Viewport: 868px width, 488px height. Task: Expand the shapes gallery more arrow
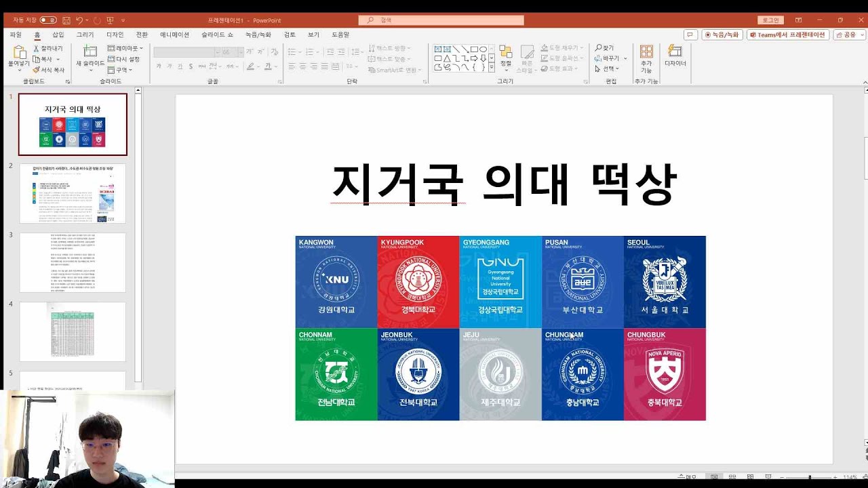[x=492, y=67]
